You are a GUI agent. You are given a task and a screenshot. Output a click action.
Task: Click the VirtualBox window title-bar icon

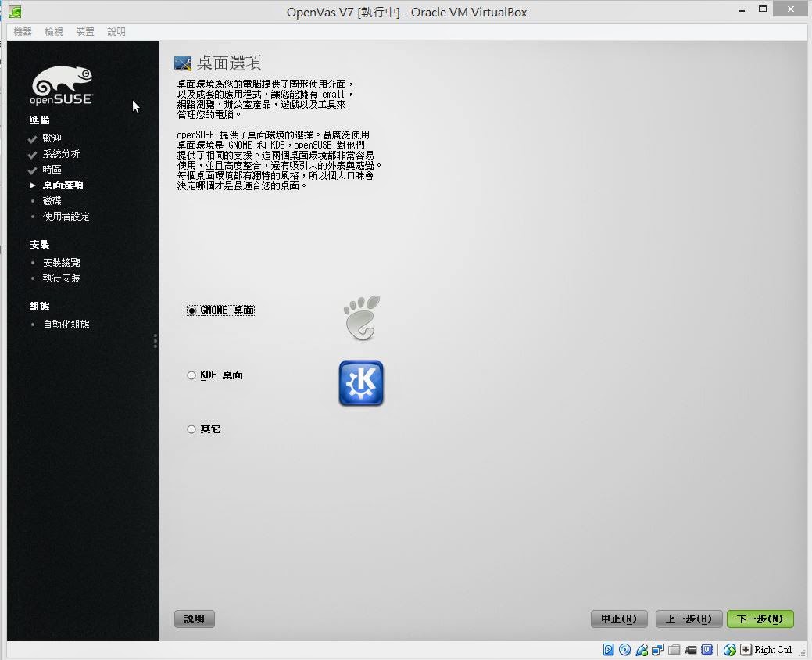pos(15,12)
